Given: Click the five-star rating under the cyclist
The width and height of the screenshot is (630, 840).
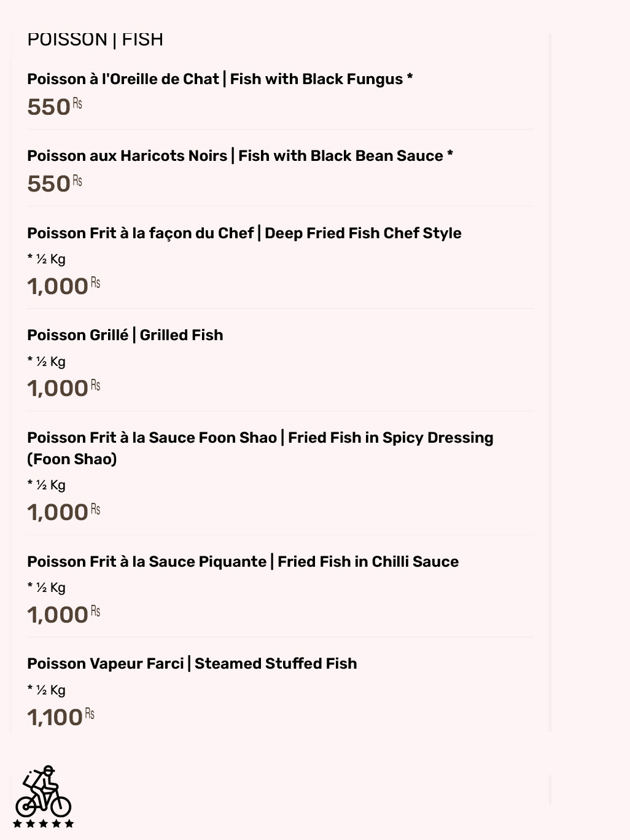Looking at the screenshot, I should (44, 823).
